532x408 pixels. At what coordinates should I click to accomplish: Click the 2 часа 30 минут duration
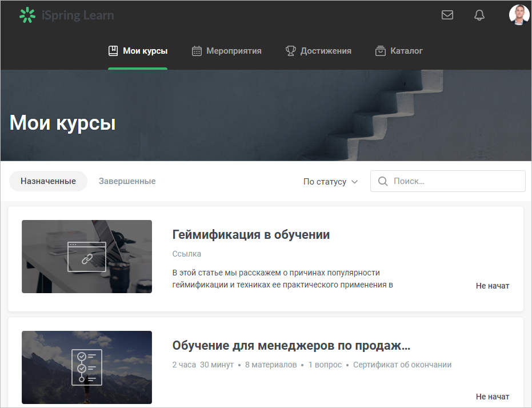point(203,365)
